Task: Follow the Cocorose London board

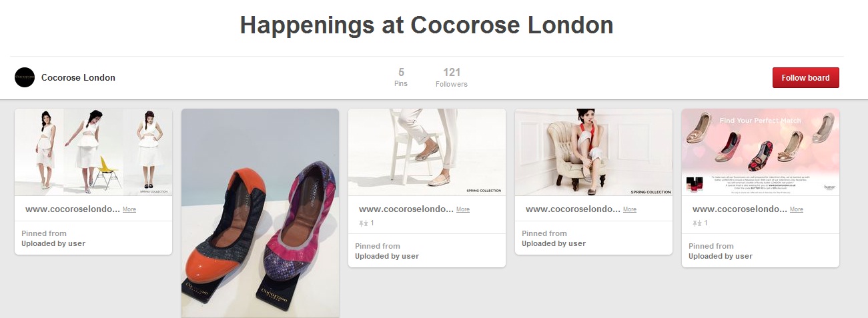Action: pos(805,77)
